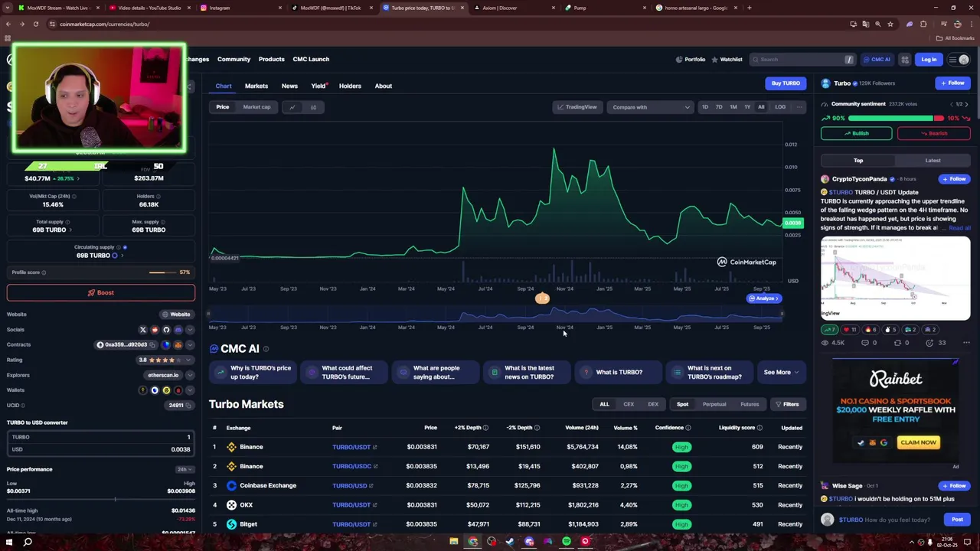Open the Reddit social icon
Screen dimensions: 980x551
(155, 330)
